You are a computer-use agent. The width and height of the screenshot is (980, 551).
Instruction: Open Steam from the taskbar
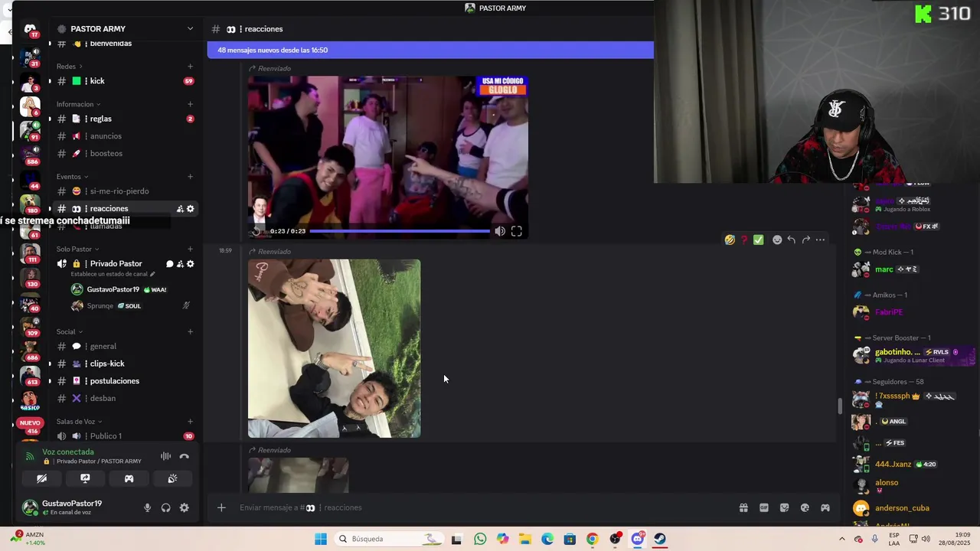pyautogui.click(x=660, y=539)
